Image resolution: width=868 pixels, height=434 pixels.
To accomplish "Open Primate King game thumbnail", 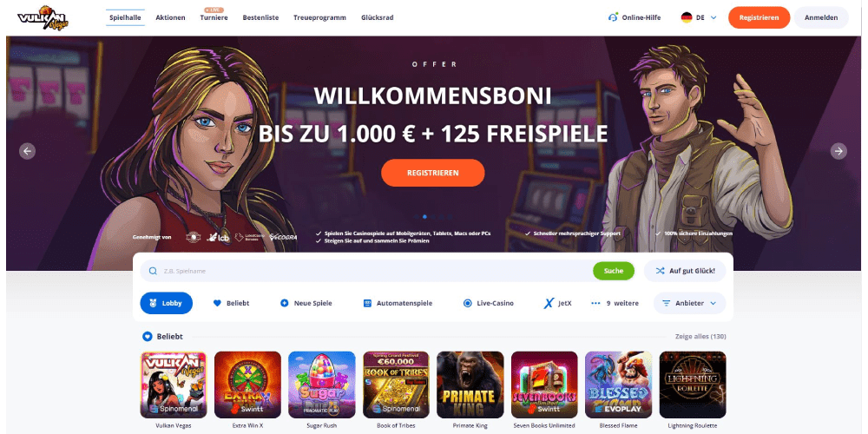I will coord(470,385).
